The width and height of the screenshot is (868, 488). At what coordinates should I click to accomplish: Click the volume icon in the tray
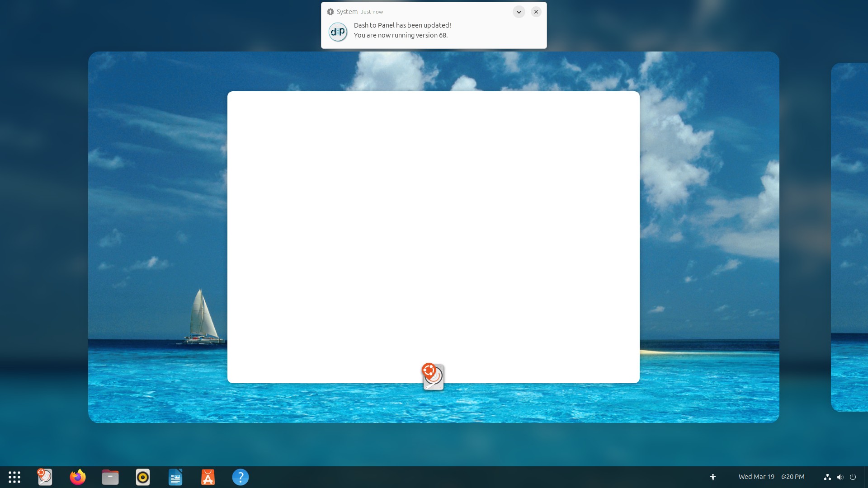[840, 477]
